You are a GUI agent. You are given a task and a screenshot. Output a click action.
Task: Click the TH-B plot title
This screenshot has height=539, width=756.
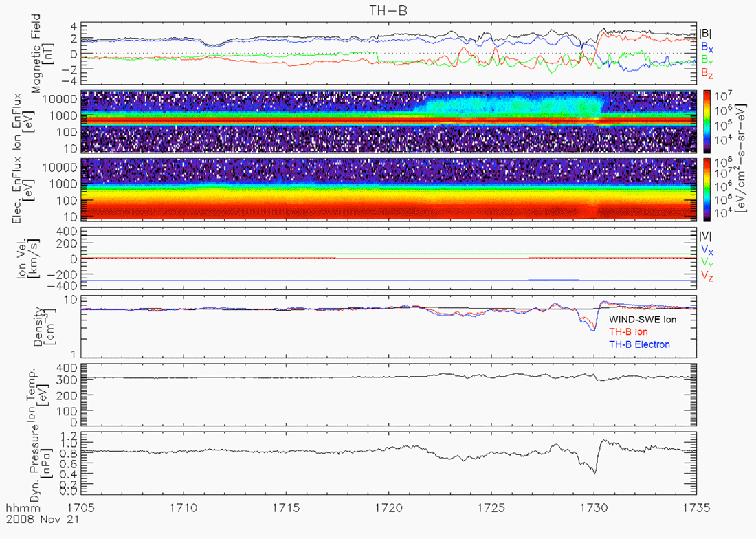pos(389,9)
